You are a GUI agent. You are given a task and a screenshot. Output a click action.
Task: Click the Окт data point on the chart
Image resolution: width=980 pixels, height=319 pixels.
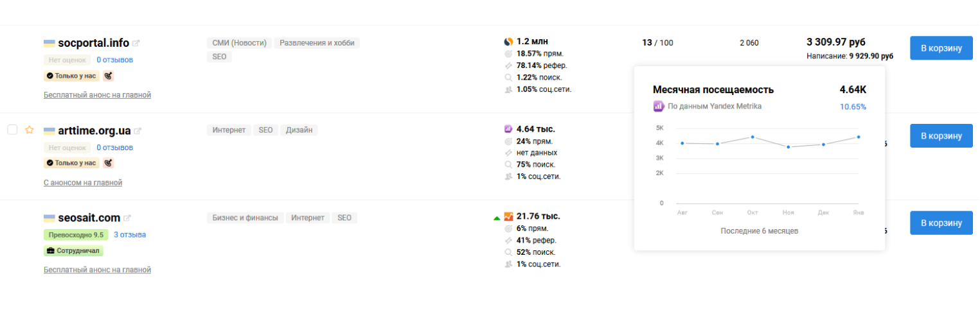[x=753, y=137]
